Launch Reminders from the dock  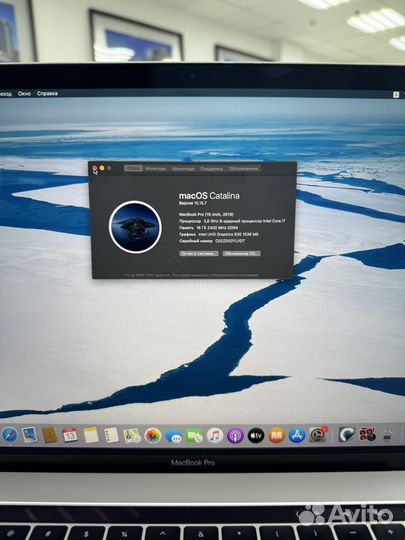click(112, 435)
